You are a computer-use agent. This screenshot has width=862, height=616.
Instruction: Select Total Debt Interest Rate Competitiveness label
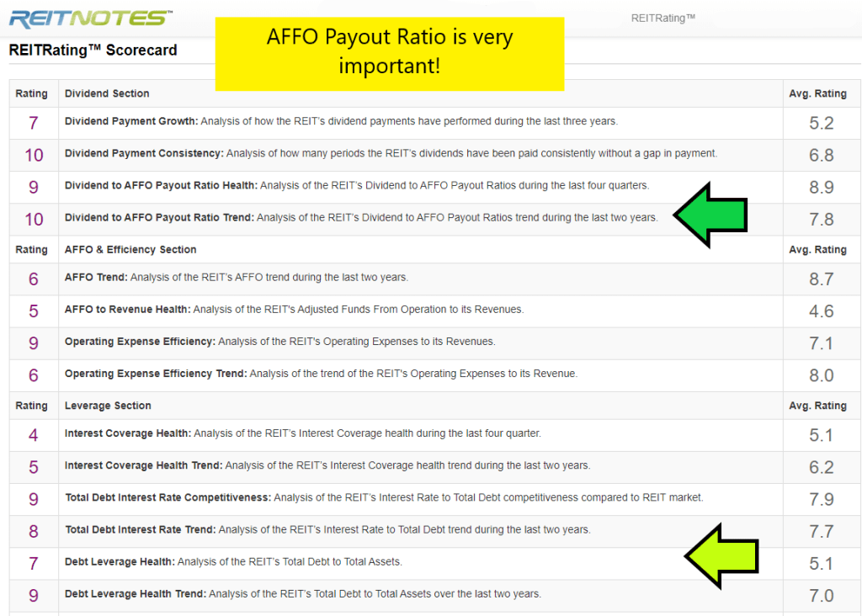point(168,497)
